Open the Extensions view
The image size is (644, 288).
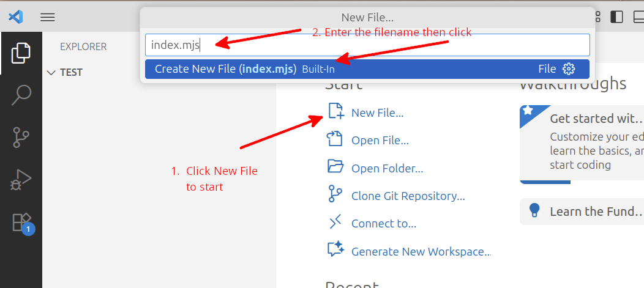coord(21,223)
